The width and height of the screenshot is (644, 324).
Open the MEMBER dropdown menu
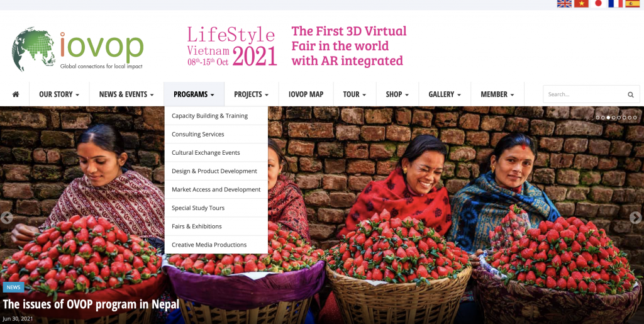pyautogui.click(x=497, y=94)
